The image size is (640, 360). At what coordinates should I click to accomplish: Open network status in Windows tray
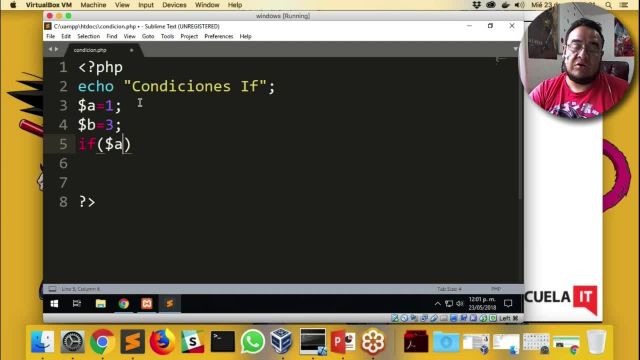pyautogui.click(x=449, y=304)
